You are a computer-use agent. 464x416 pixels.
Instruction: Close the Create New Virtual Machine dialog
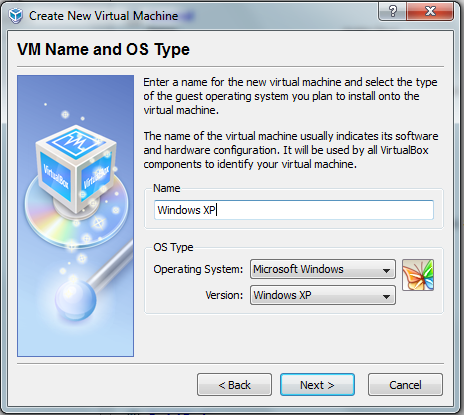pyautogui.click(x=430, y=12)
